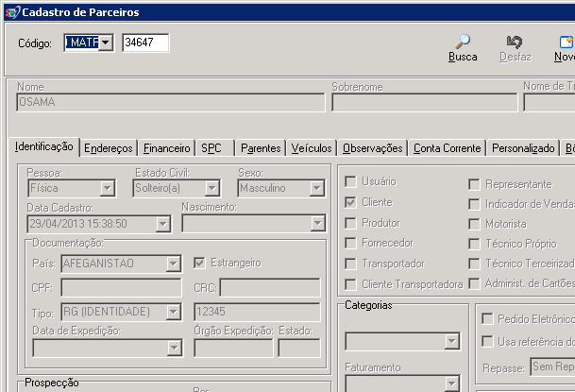Toggle the Administ. de Cartões checkbox

(x=474, y=283)
